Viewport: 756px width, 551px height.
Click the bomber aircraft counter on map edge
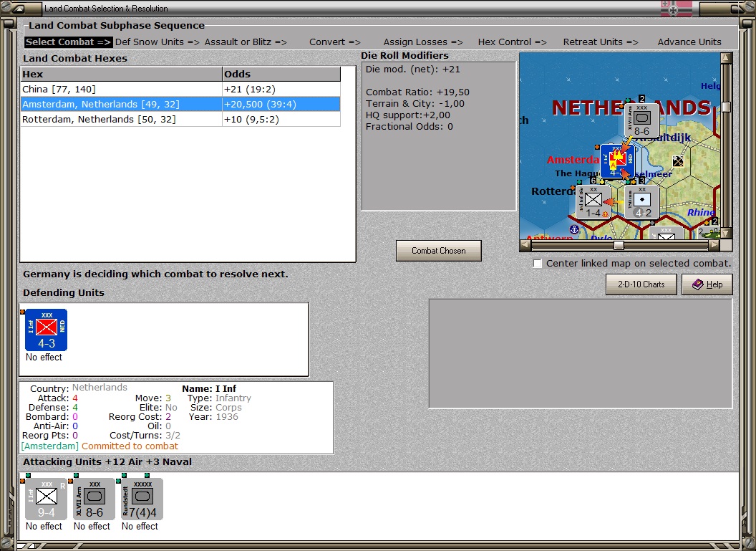[709, 234]
